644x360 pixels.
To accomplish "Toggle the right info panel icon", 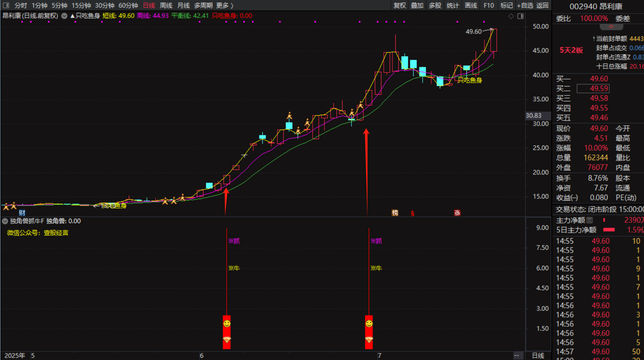I will point(520,16).
